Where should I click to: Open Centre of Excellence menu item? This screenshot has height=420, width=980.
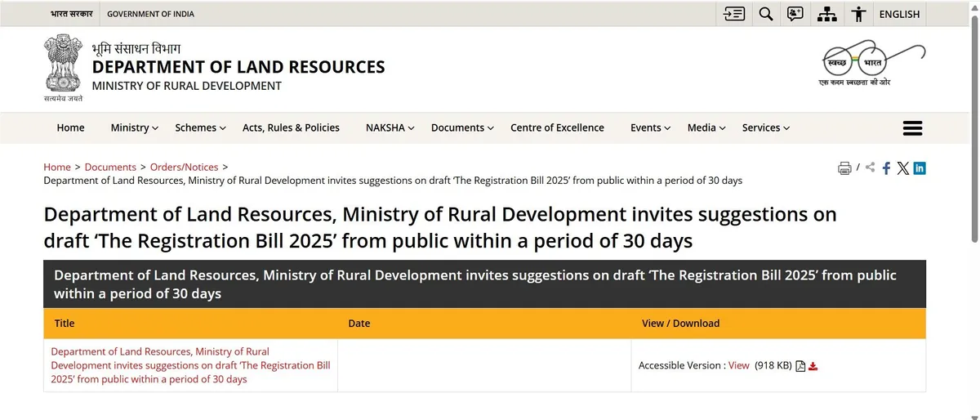[557, 128]
